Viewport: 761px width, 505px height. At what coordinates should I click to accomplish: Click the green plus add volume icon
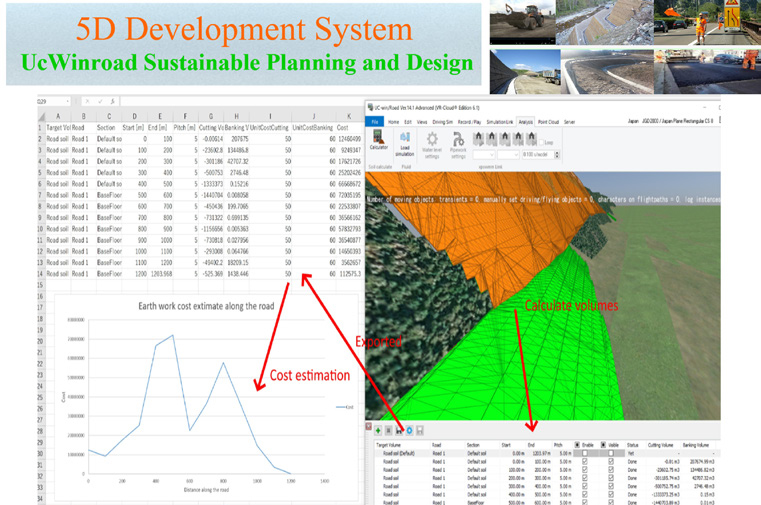click(x=378, y=430)
